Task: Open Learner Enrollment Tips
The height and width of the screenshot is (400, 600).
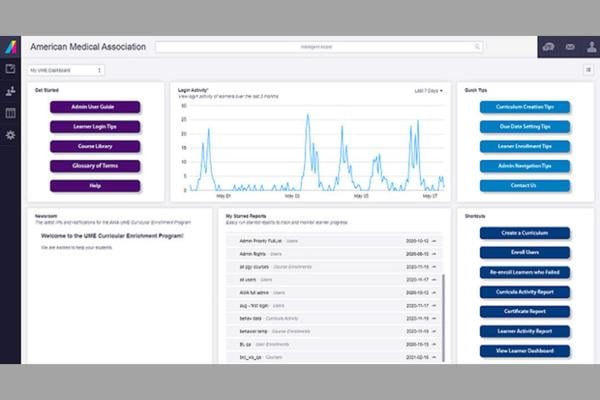Action: [525, 147]
